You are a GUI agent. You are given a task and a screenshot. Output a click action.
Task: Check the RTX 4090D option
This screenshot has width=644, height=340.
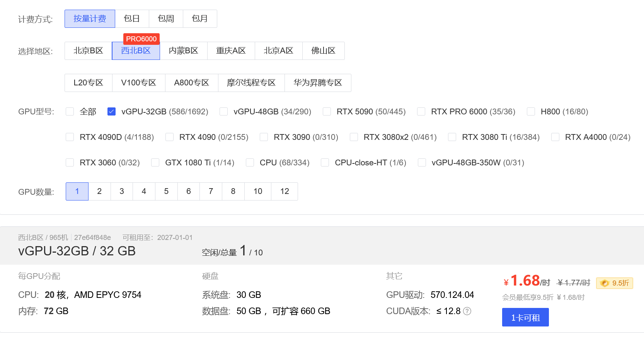point(70,137)
